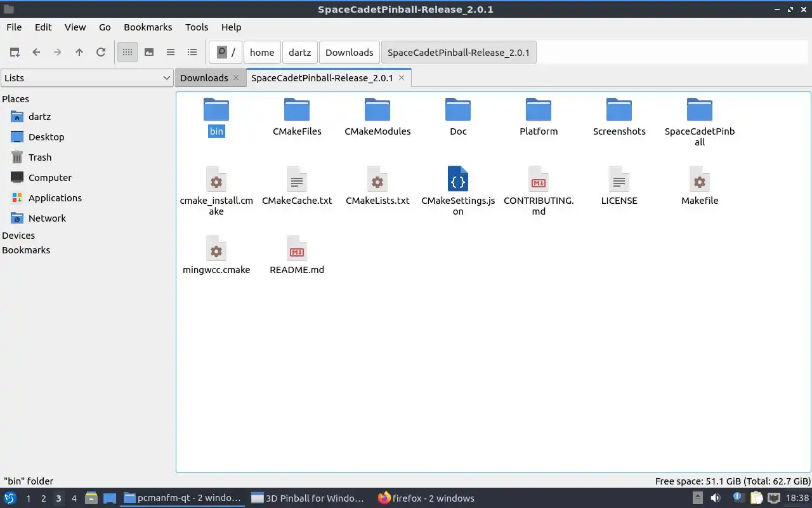Screen dimensions: 812x508
Task: Select README.md file
Action: [x=297, y=255]
